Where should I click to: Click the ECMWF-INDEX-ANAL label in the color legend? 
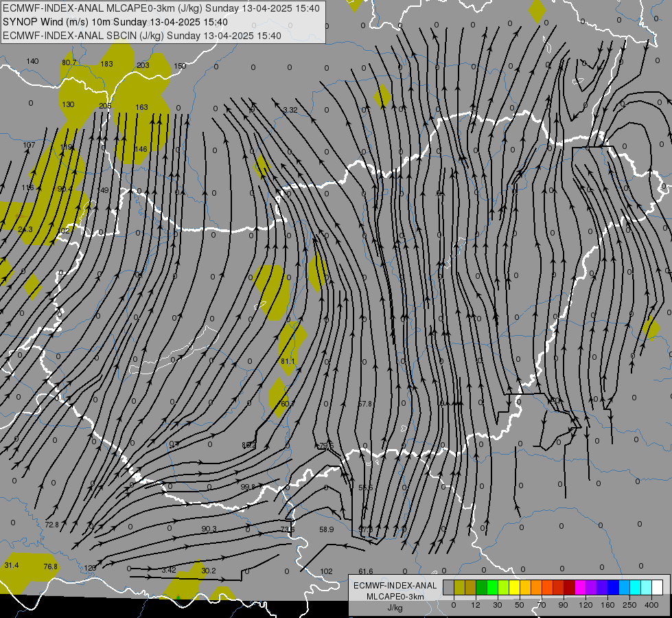coord(395,586)
